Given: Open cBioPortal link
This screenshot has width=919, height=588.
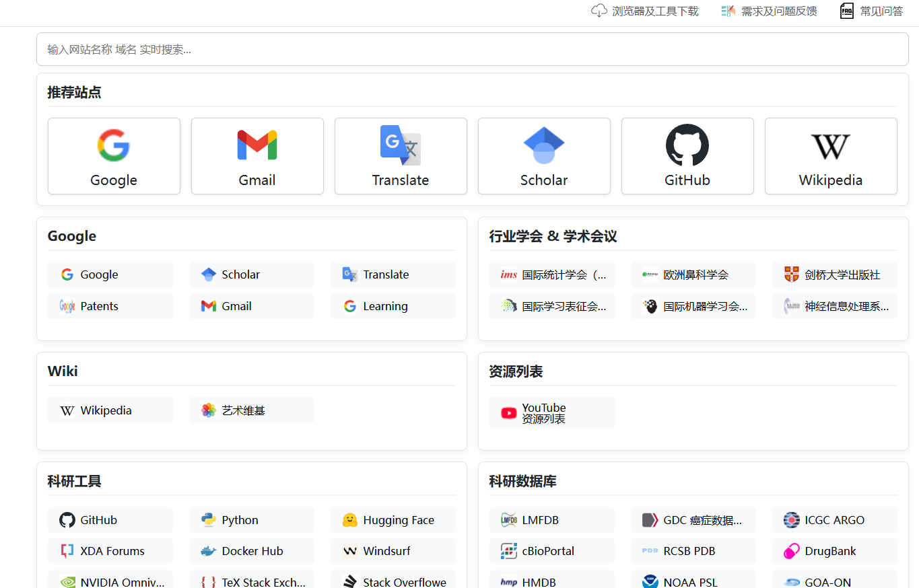Looking at the screenshot, I should click(552, 551).
